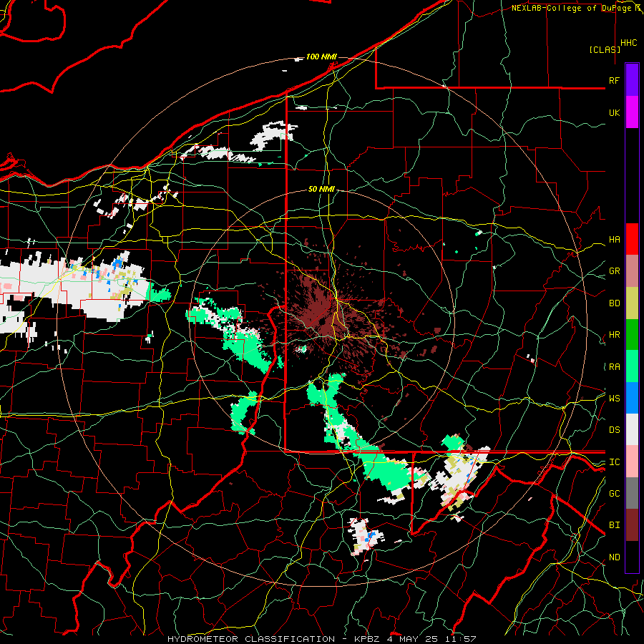This screenshot has height=644, width=644.
Task: Click the 50 NMI range ring label
Action: 321,189
